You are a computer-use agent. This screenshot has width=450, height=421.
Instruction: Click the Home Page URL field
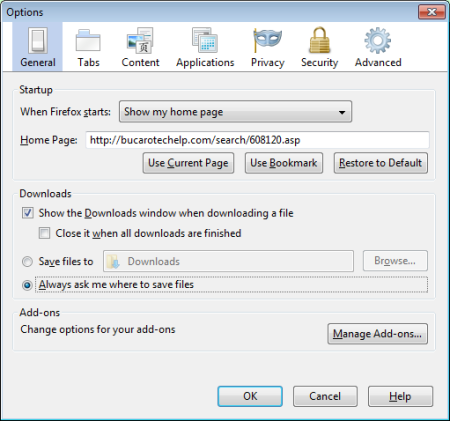point(257,140)
